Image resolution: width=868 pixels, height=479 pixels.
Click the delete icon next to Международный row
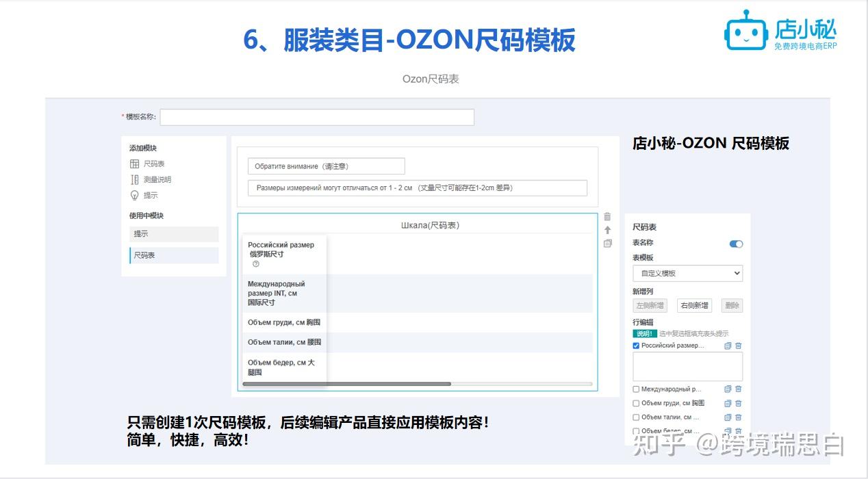point(739,388)
